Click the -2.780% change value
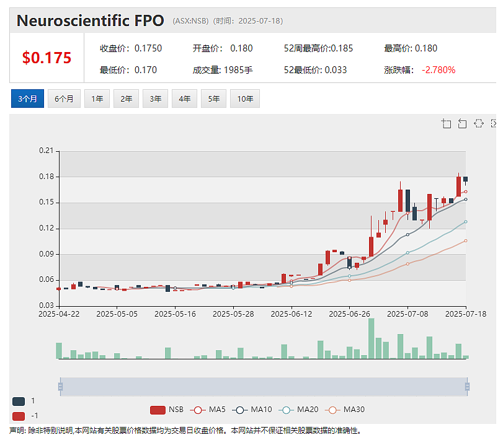The width and height of the screenshot is (503, 448). [438, 70]
